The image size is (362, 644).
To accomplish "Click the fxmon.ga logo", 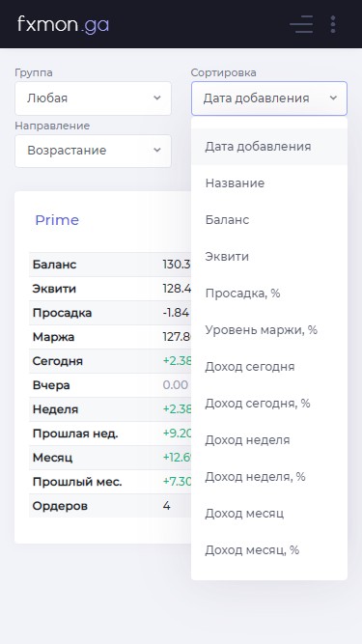I will 63,24.
